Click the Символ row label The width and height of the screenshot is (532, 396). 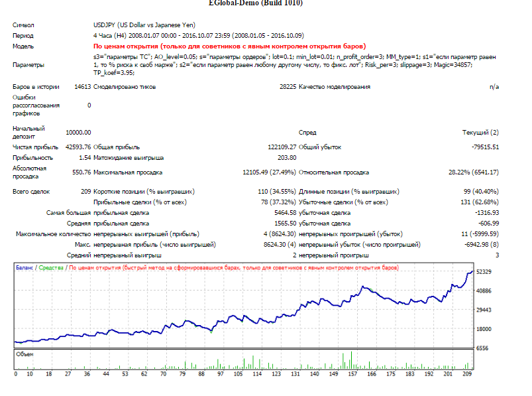(23, 25)
